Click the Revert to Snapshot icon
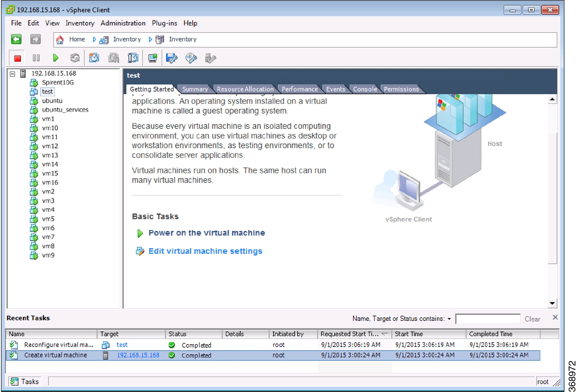576x392 pixels. pos(114,58)
